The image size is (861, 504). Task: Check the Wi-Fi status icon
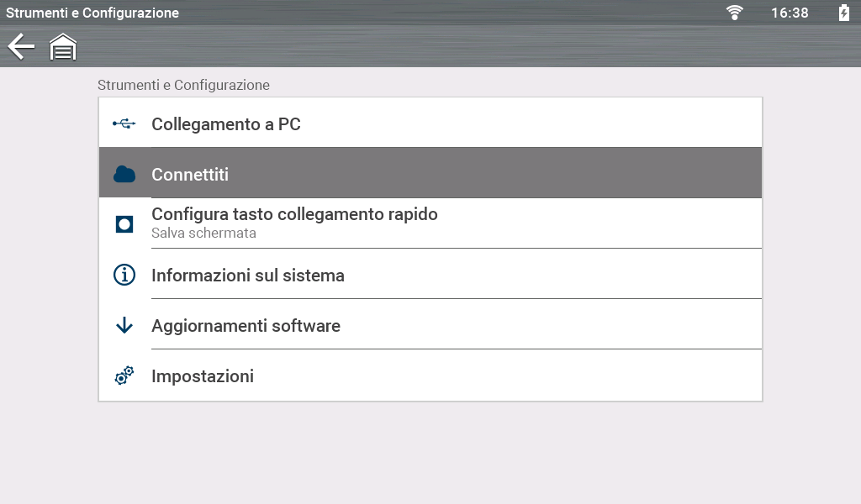click(x=735, y=13)
